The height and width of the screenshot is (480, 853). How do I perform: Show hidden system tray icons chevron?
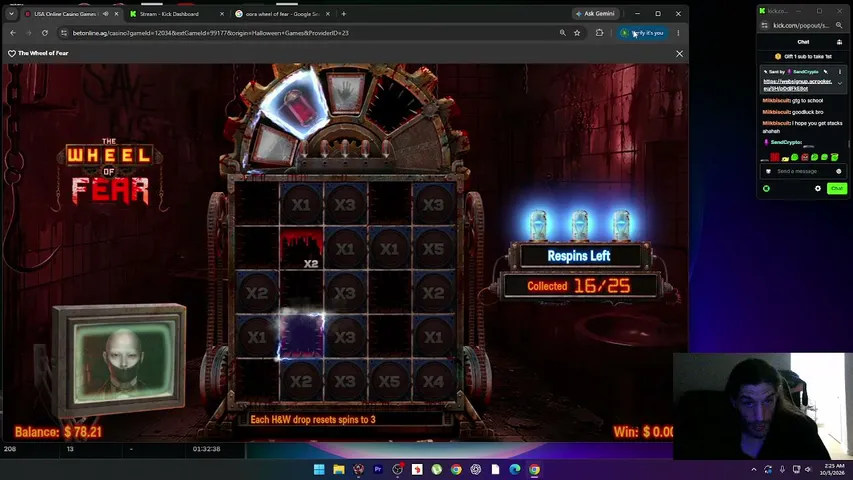tap(753, 469)
